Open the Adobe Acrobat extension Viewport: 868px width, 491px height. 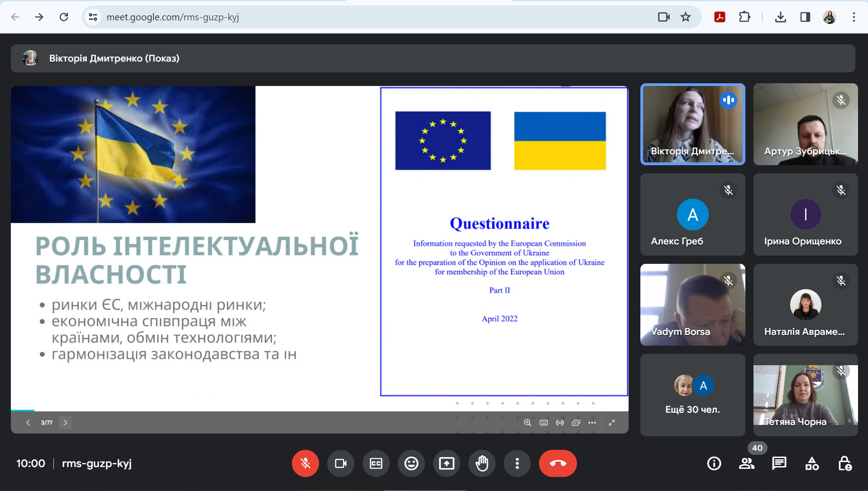coord(720,17)
